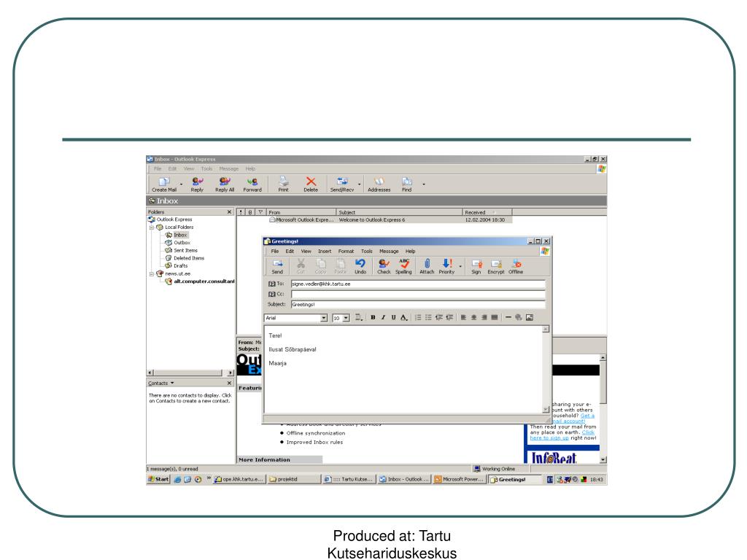747x560 pixels.
Task: Click Create Mail in Outlook Express
Action: point(164,184)
